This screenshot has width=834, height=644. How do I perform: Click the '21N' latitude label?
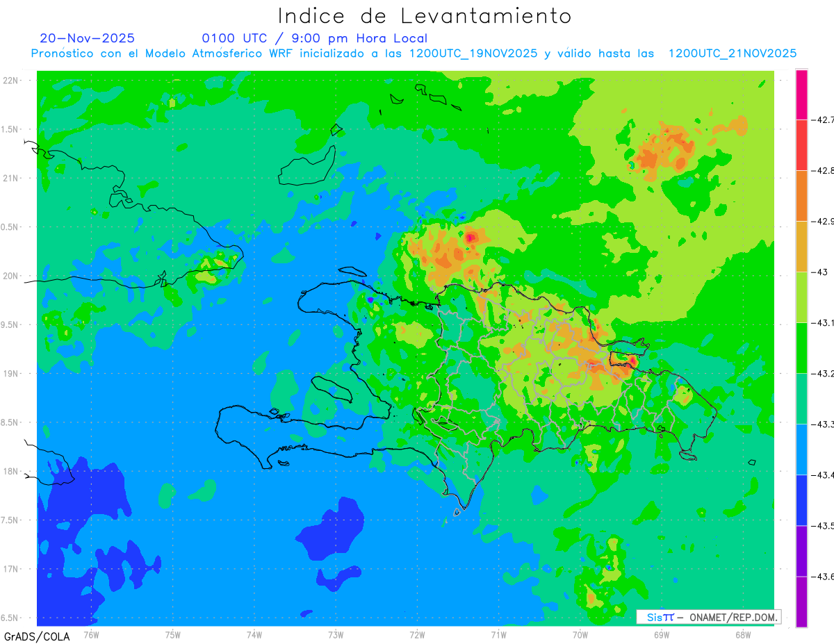[x=11, y=178]
